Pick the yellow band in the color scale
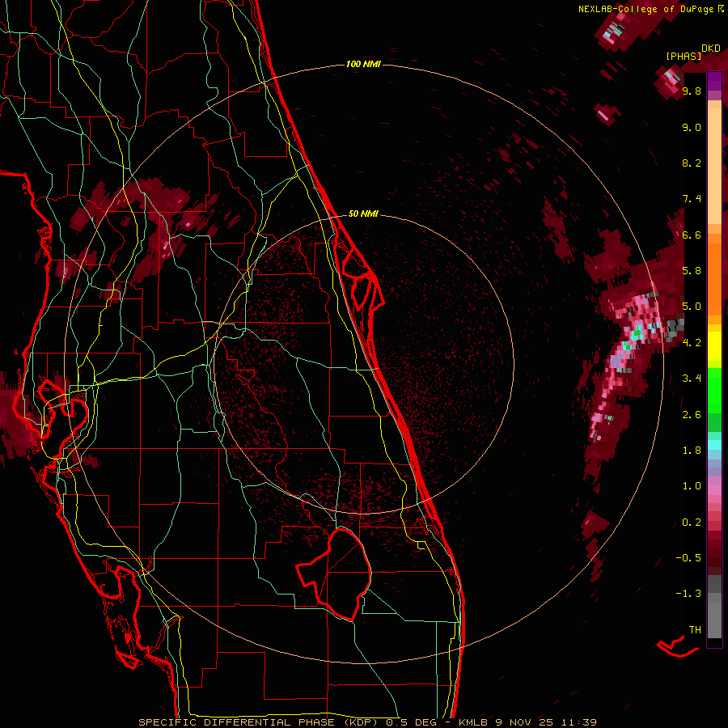 [x=714, y=345]
